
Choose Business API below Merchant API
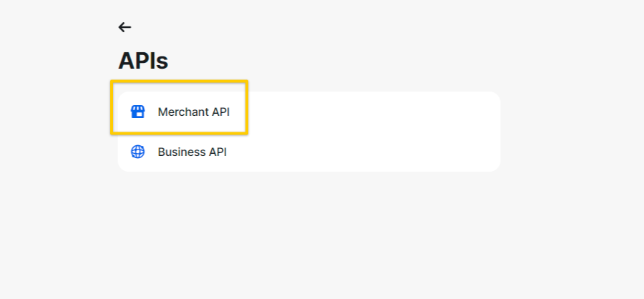[x=309, y=152]
